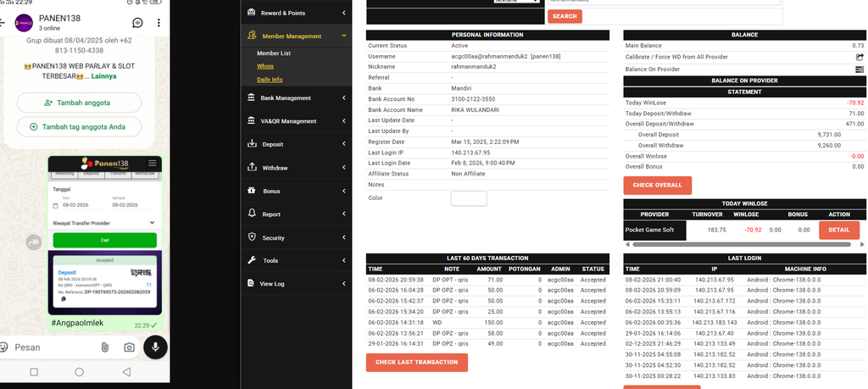The height and width of the screenshot is (389, 868).
Task: Expand the Tools menu chevron
Action: pyautogui.click(x=344, y=261)
